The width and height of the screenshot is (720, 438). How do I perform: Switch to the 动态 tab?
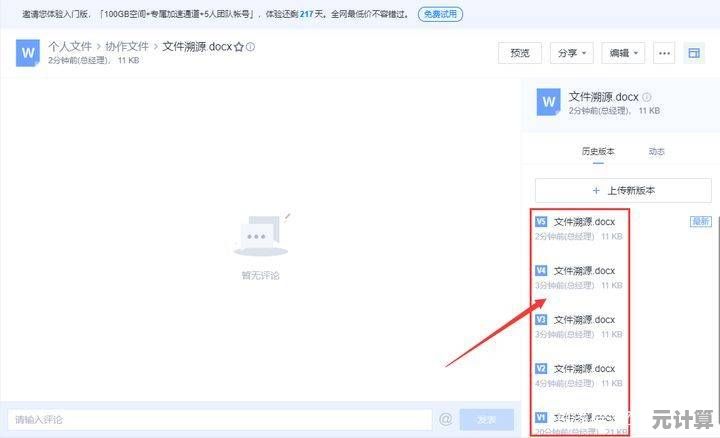656,152
